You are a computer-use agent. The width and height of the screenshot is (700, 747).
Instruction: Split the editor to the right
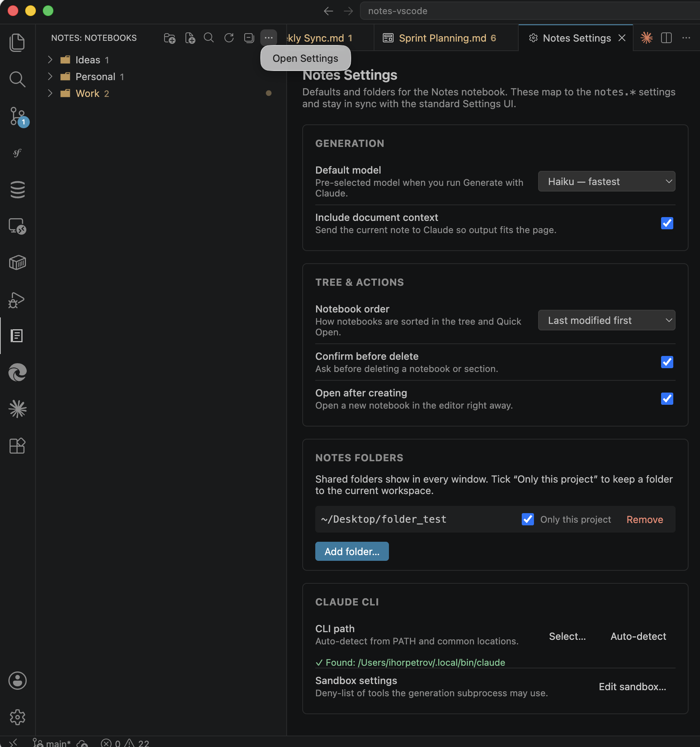[666, 38]
